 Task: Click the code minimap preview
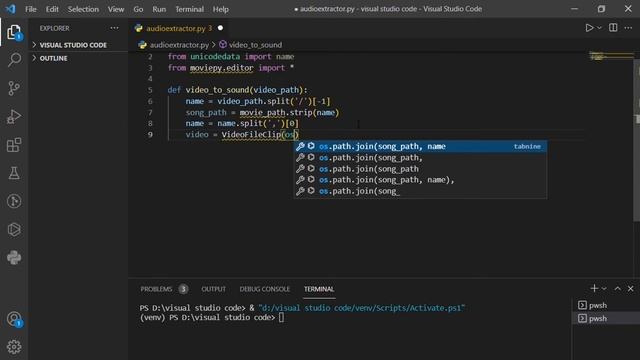click(x=611, y=56)
